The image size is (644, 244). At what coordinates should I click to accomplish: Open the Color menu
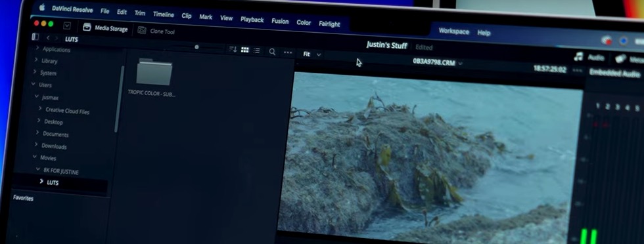pos(304,22)
